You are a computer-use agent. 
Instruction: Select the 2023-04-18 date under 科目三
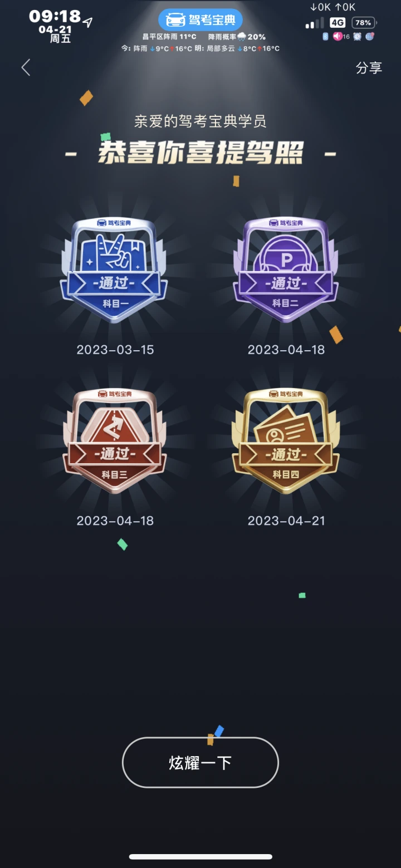115,521
